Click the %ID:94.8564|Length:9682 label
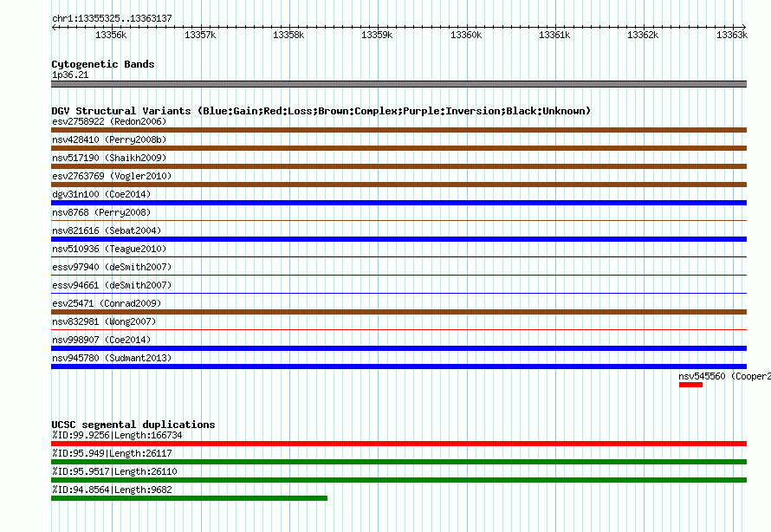771x532 pixels. pyautogui.click(x=112, y=490)
